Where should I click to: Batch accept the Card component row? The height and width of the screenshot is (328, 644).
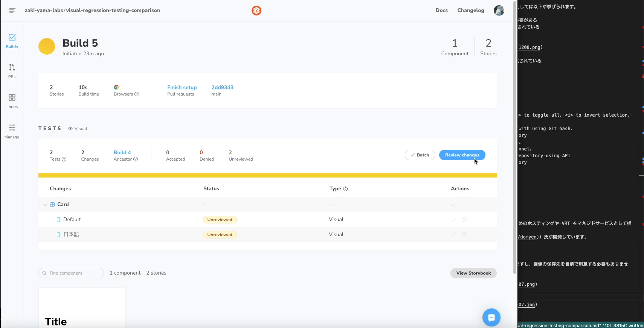point(453,205)
